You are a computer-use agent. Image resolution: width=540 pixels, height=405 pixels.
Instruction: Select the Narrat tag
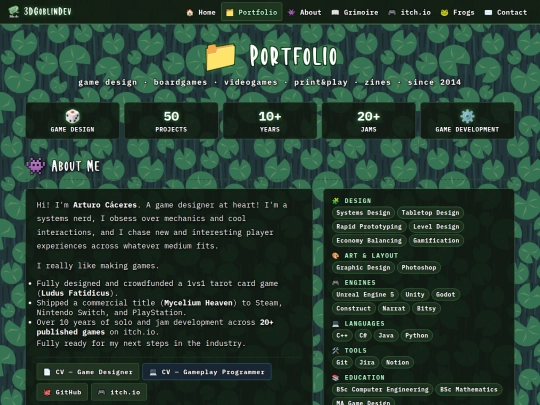(394, 308)
